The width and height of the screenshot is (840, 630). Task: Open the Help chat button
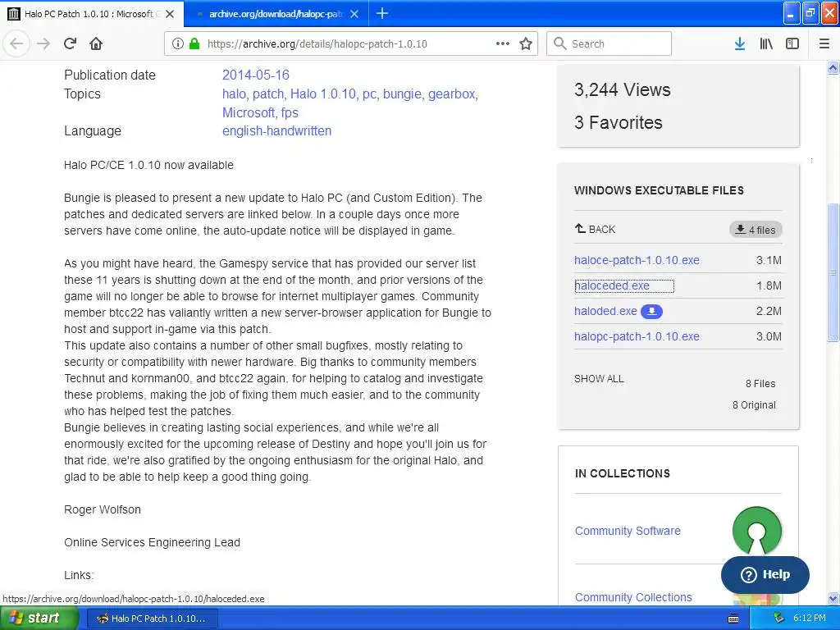coord(765,575)
